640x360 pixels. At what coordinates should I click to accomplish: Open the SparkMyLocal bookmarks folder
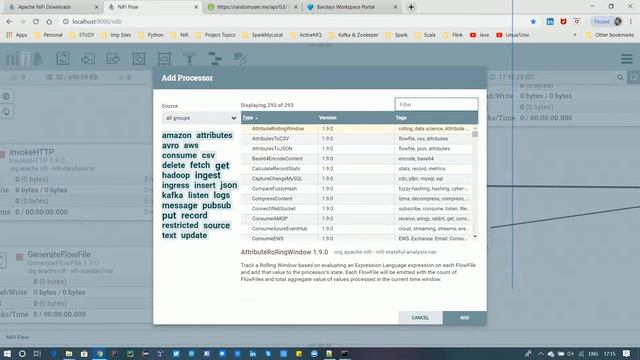pos(262,35)
